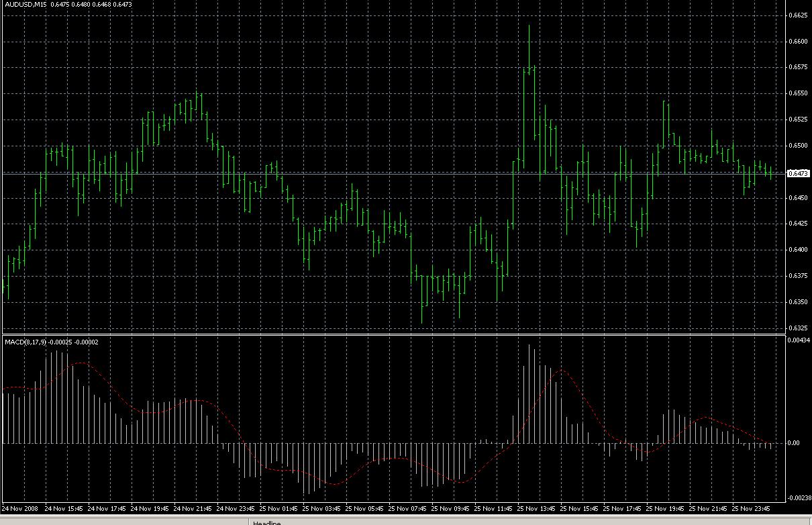The height and width of the screenshot is (525, 812).
Task: Click the 0.6400 price scale label
Action: click(797, 250)
